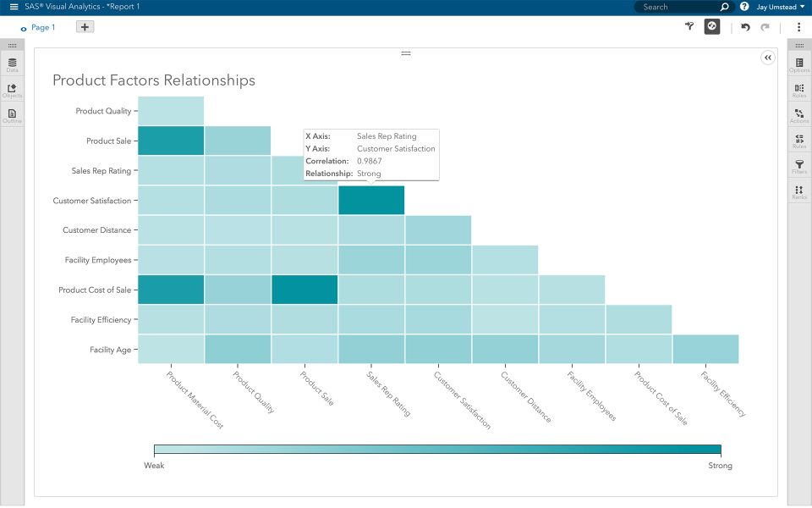Add a new page with plus button
The width and height of the screenshot is (812, 508).
pos(84,26)
